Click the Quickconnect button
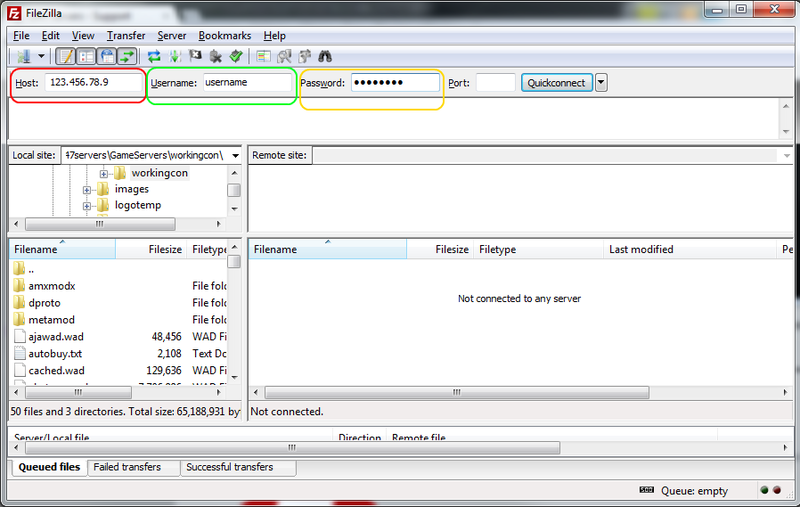800x507 pixels. point(557,83)
